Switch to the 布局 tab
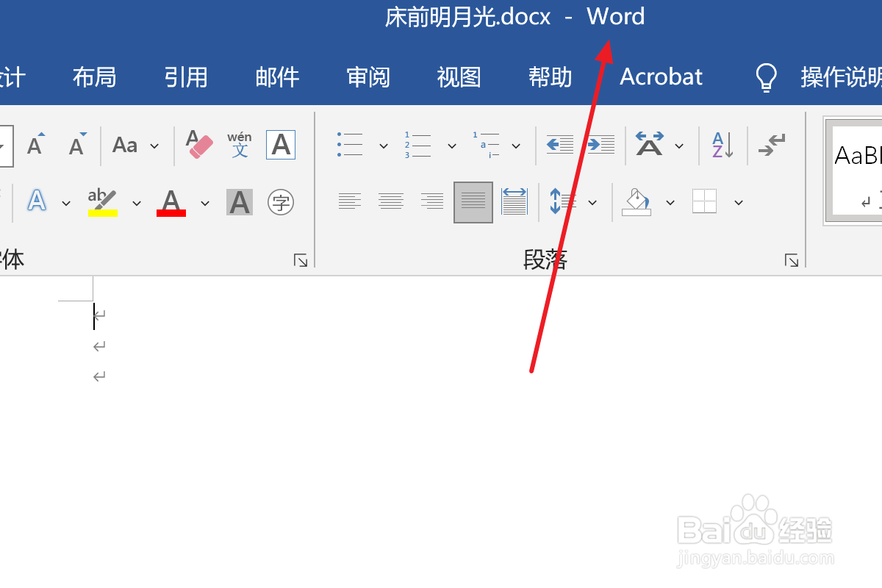 pos(95,77)
